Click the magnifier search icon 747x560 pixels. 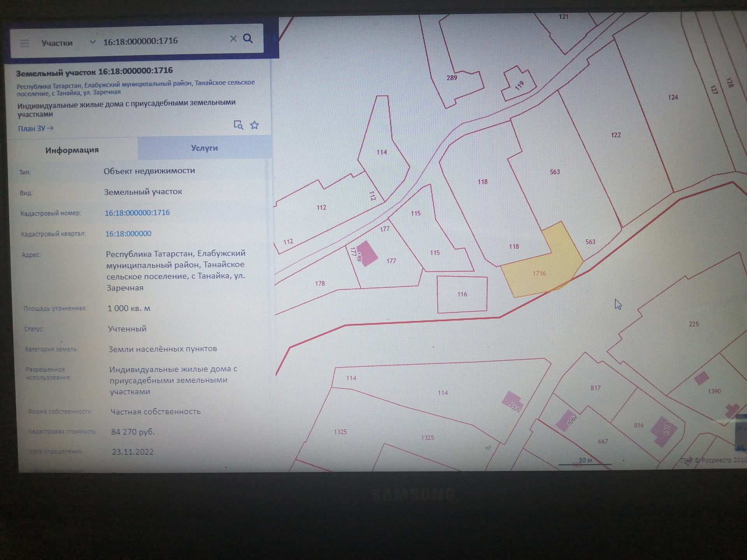tap(248, 38)
